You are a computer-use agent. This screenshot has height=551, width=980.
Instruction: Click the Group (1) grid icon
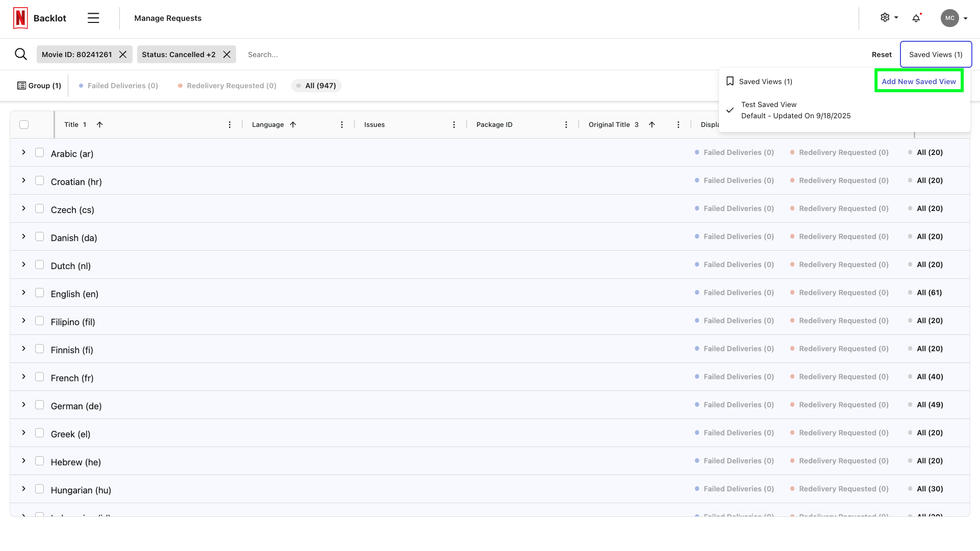point(21,85)
